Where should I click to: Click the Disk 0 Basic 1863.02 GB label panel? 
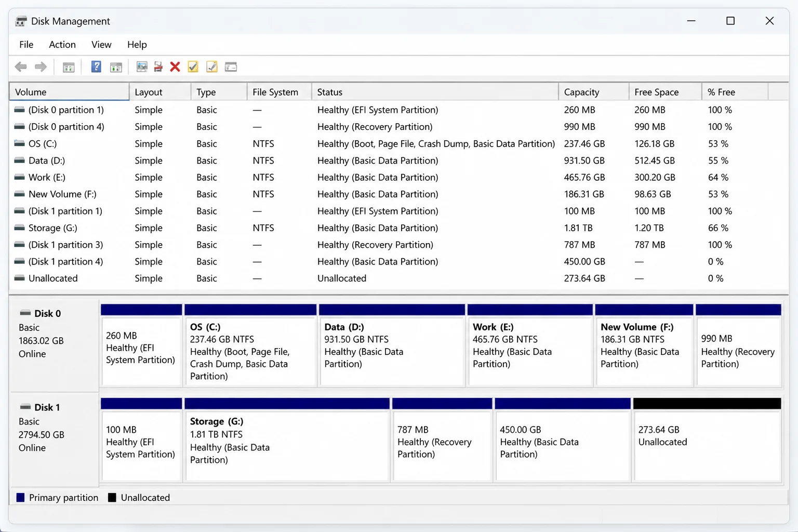point(54,346)
